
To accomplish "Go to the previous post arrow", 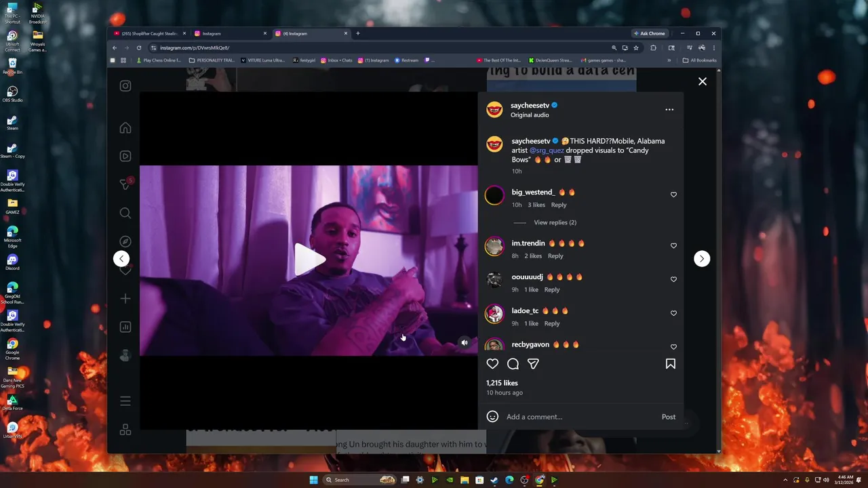I will point(121,258).
